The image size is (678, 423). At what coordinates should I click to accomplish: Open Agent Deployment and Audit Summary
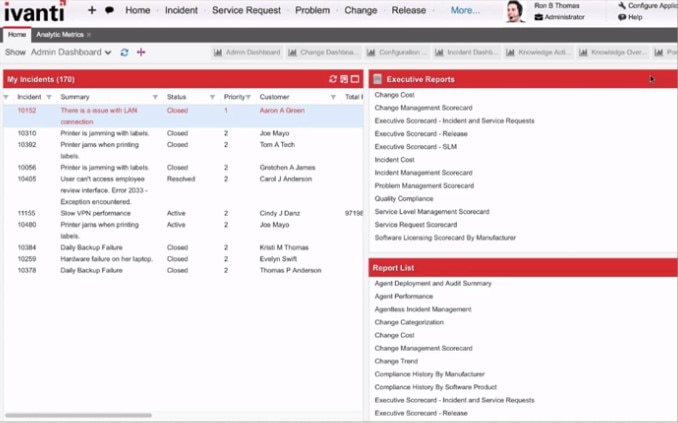[x=433, y=283]
